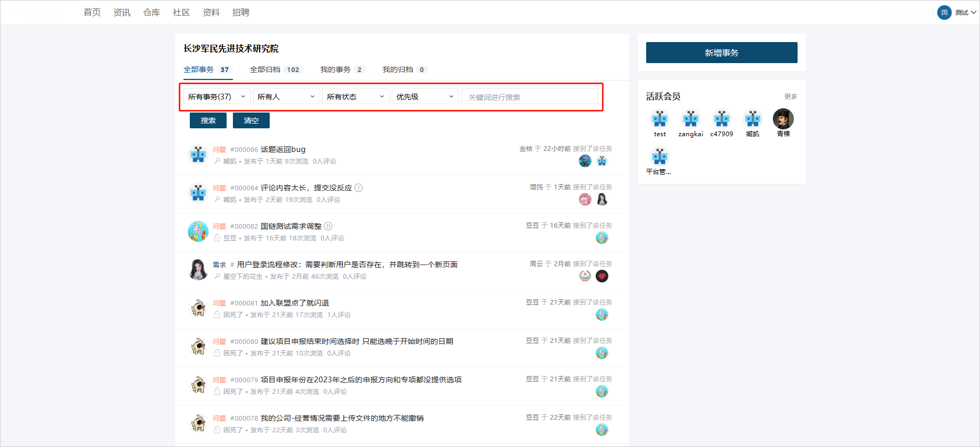Click the lock icon under issue #000081

[217, 314]
